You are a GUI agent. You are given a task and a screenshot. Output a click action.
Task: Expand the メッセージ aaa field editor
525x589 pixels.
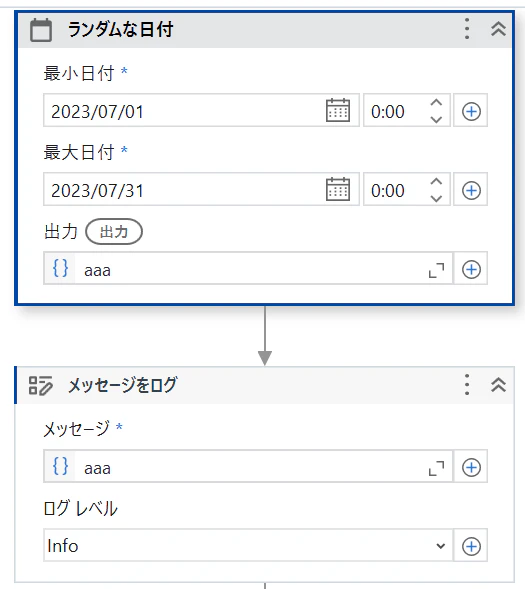point(436,468)
